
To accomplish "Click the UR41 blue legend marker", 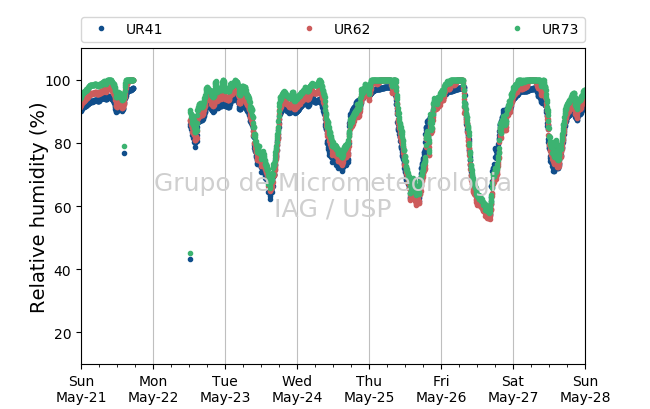I will tap(102, 29).
